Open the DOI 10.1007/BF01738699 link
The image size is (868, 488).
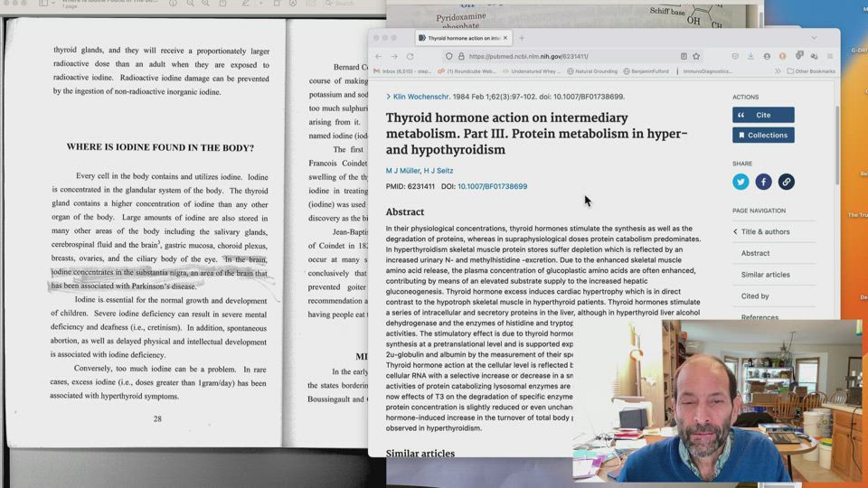pos(492,187)
